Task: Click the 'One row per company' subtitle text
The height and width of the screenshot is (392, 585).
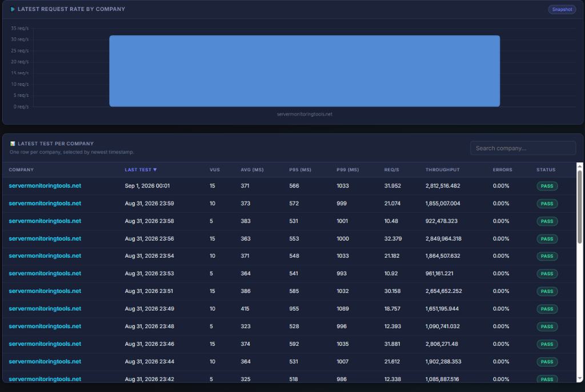Action: coord(71,152)
